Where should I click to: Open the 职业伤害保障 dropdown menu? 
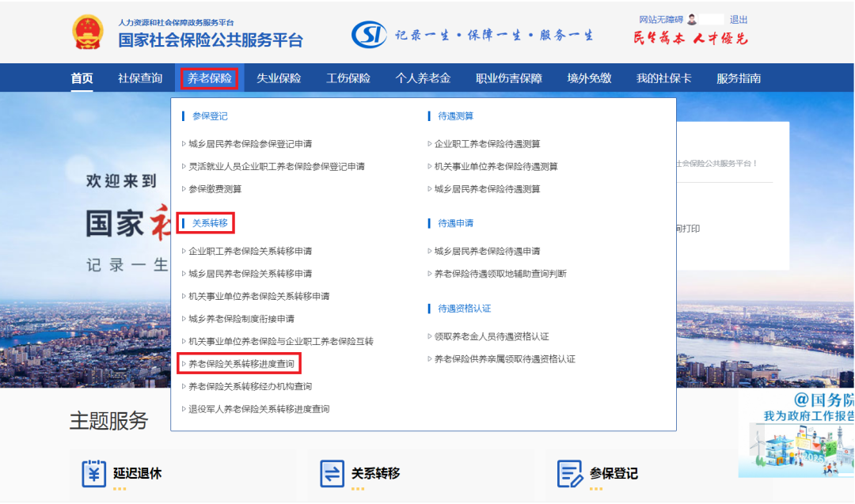[x=508, y=78]
